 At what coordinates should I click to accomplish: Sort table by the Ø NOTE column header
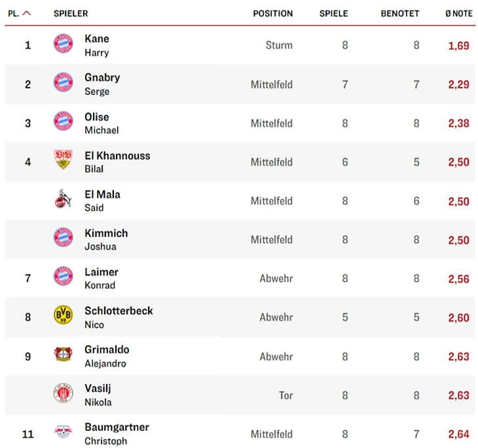coord(458,13)
